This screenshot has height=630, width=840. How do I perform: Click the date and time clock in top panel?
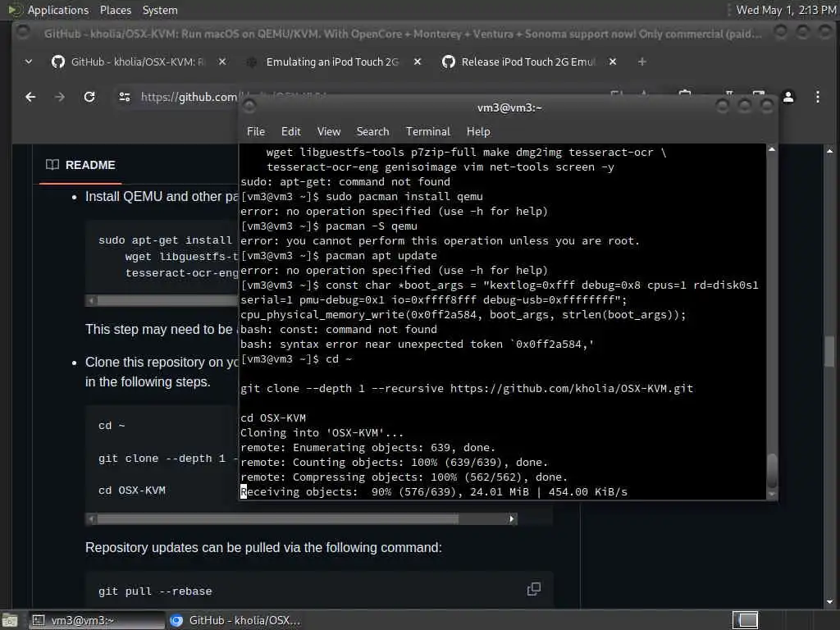pos(786,10)
